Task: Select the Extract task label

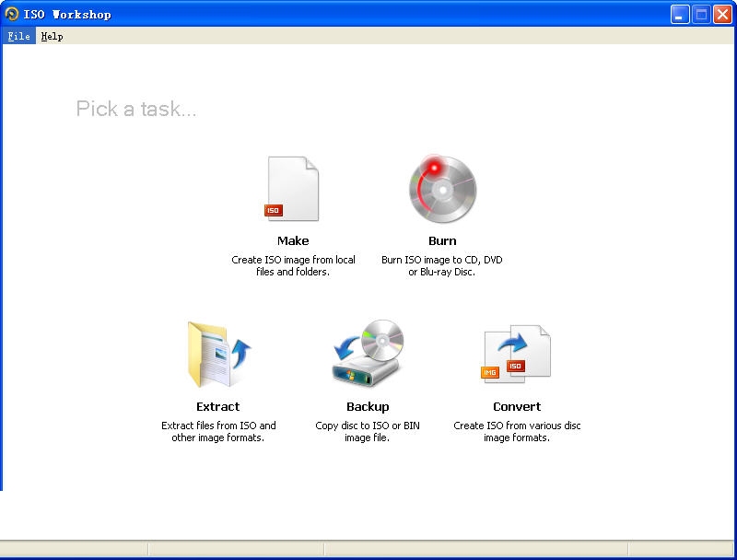Action: (x=218, y=407)
